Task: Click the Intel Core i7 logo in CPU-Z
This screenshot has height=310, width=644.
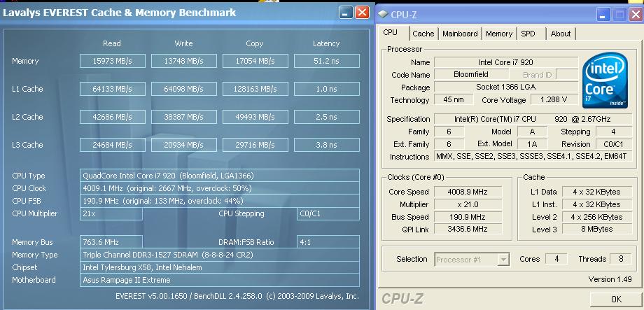Action: (605, 80)
